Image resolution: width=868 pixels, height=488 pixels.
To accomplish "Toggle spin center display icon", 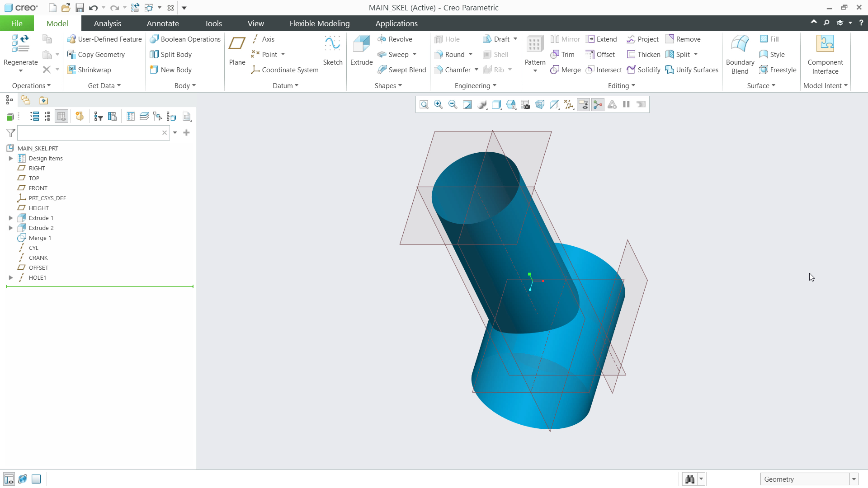I will [x=598, y=105].
